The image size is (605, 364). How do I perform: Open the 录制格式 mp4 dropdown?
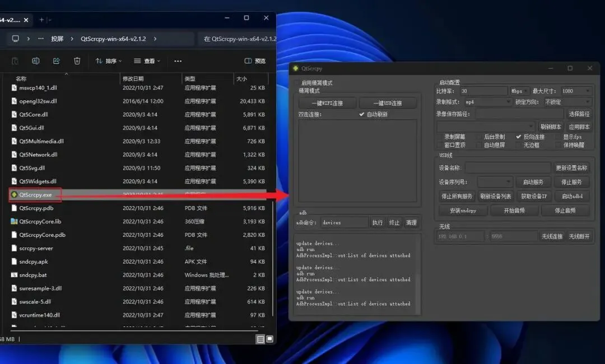click(488, 102)
